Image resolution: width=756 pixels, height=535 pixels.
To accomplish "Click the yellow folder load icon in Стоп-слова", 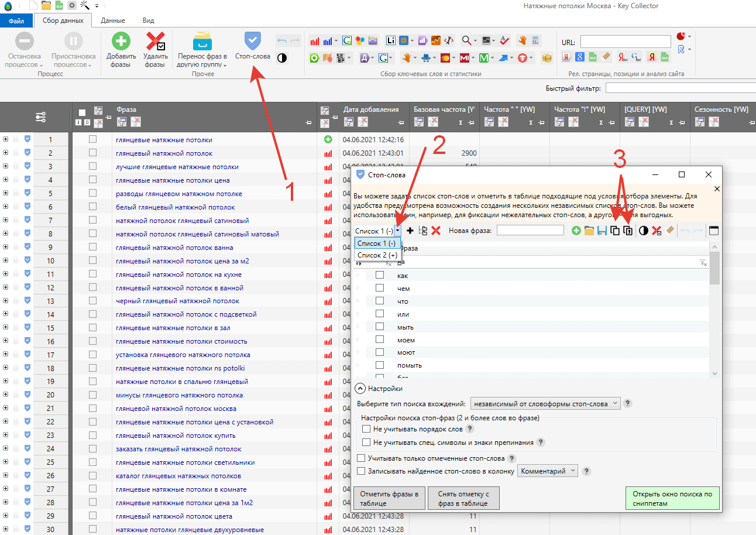I will (589, 231).
